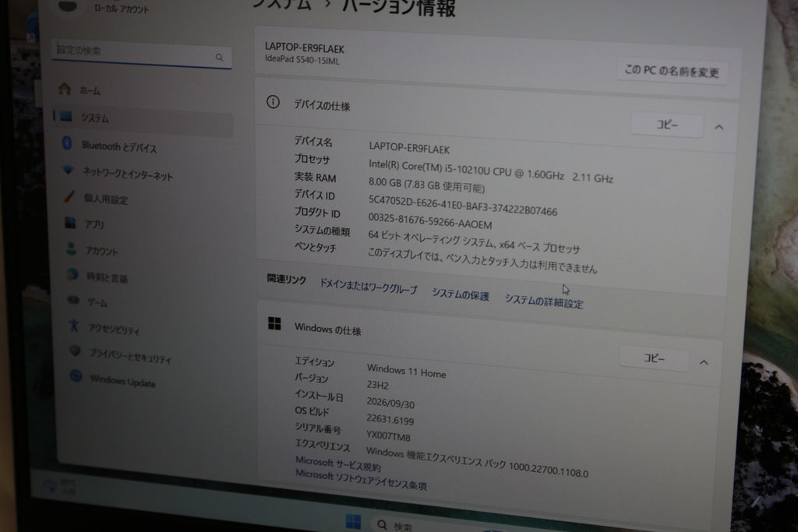Open ネットワークとインターネット settings
The image size is (798, 532).
point(128,174)
